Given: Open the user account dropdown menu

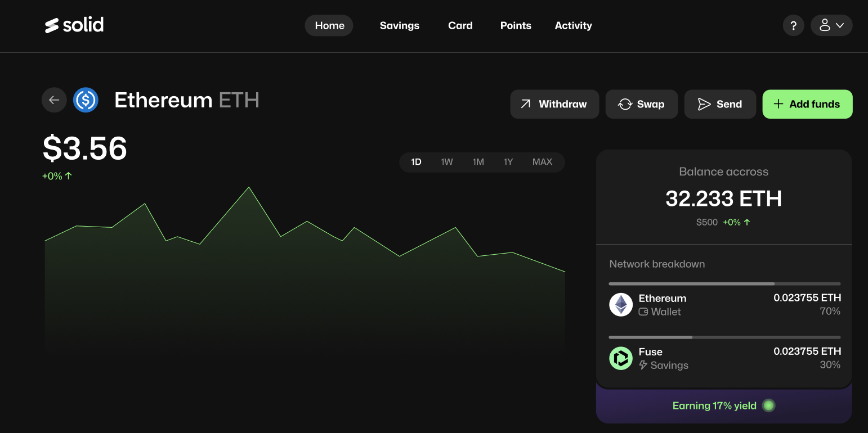Looking at the screenshot, I should click(831, 25).
